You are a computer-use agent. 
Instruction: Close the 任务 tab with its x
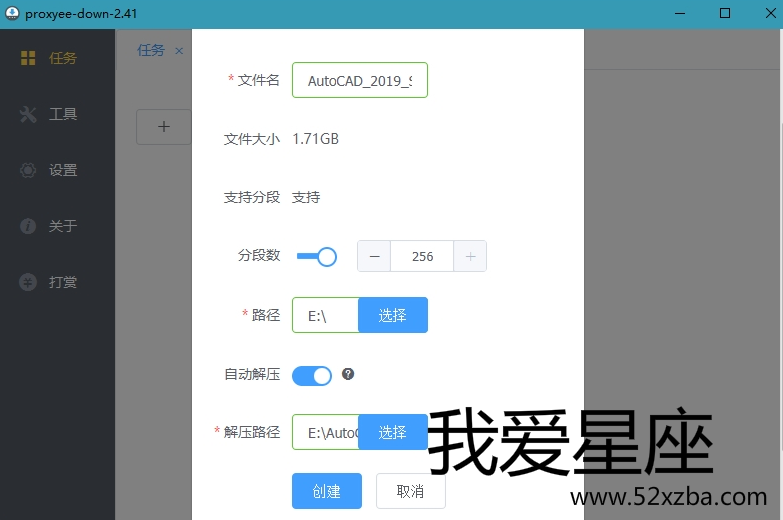click(179, 51)
